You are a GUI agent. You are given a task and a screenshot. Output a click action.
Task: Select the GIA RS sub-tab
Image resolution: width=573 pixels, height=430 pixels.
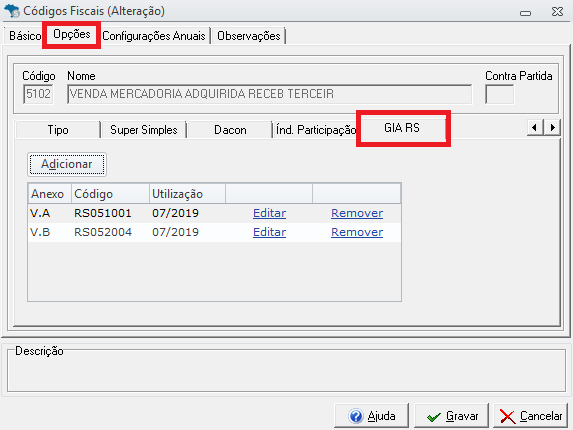tap(402, 128)
